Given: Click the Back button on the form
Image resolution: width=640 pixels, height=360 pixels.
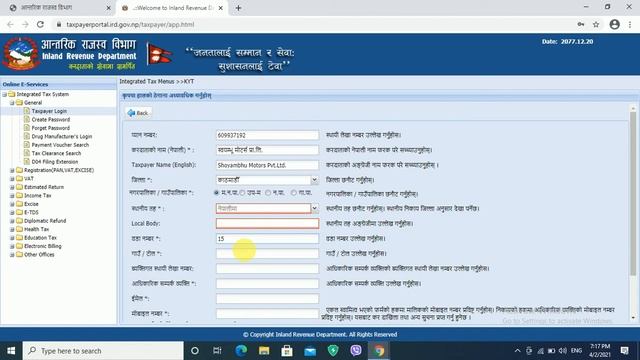Looking at the screenshot, I should (x=138, y=113).
